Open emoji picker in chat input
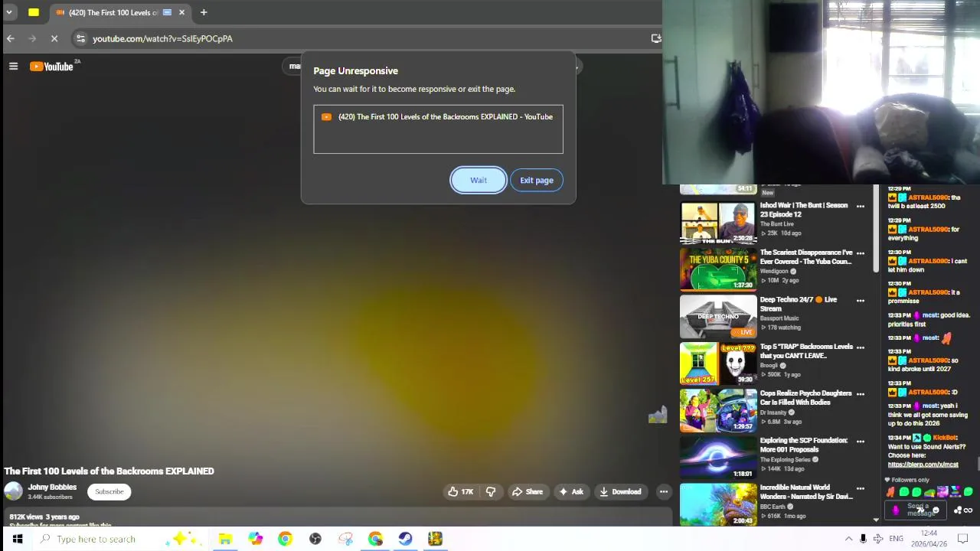980x551 pixels. tap(936, 510)
